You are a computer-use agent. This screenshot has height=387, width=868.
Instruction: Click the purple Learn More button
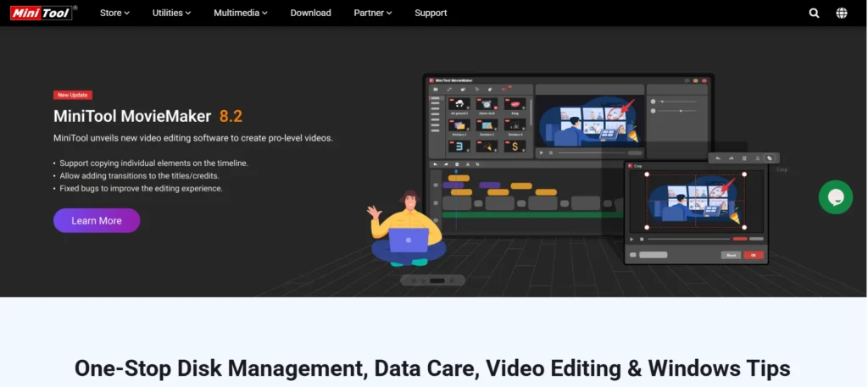(97, 220)
